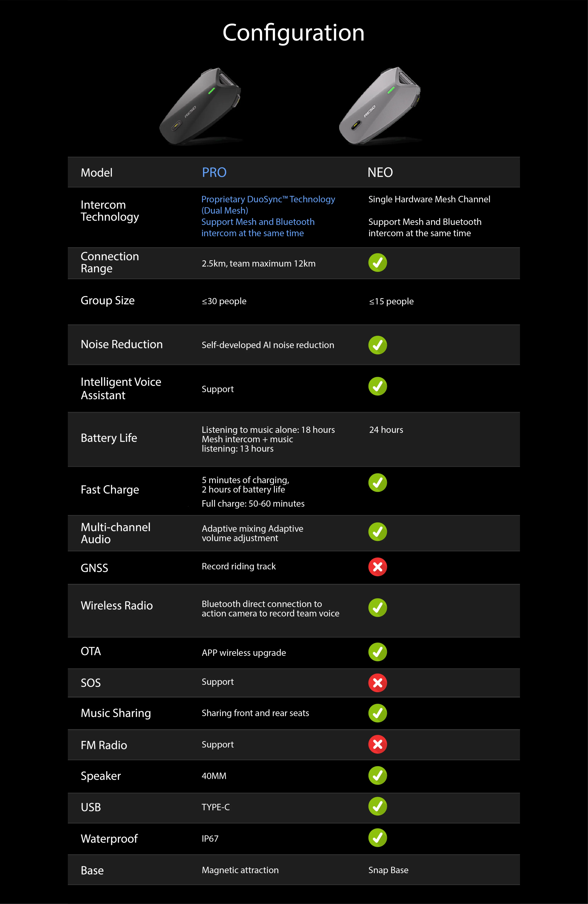Image resolution: width=588 pixels, height=904 pixels.
Task: Click the USB row green checkmark
Action: click(377, 806)
